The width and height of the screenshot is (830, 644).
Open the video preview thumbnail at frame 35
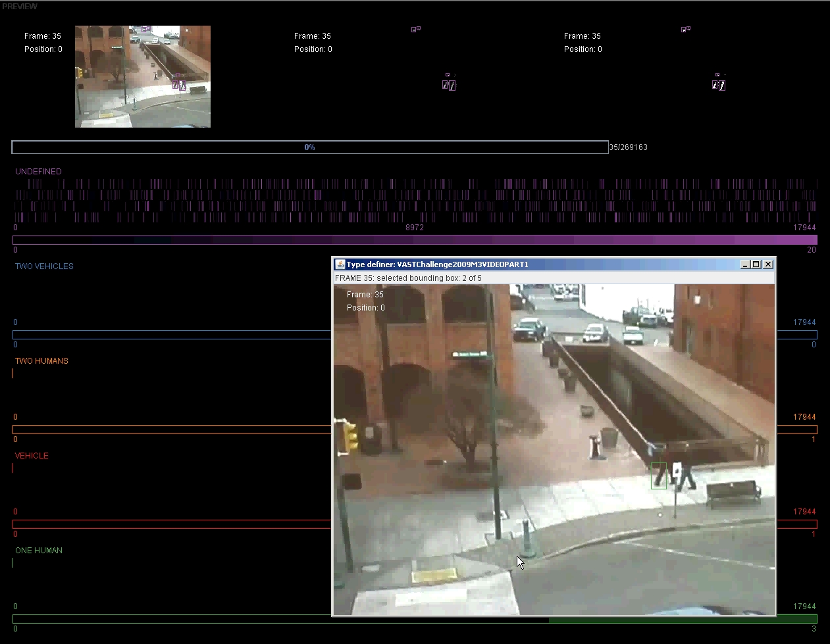[x=143, y=76]
